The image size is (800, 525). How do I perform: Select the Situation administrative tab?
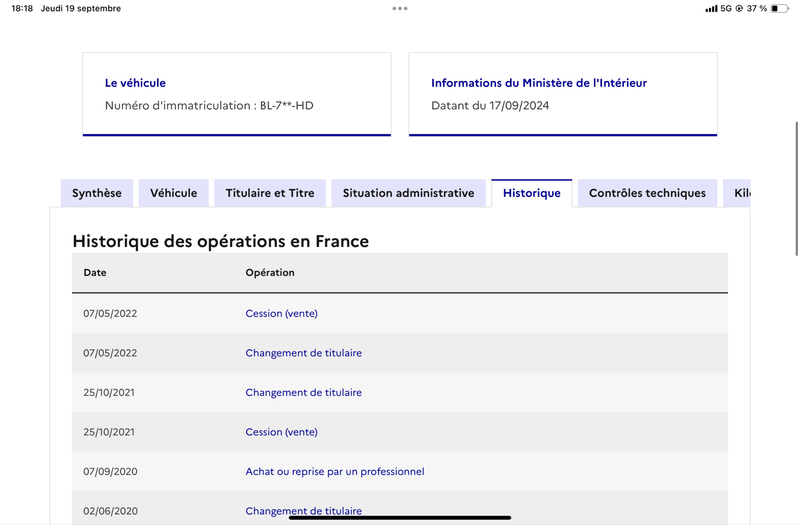click(x=408, y=193)
